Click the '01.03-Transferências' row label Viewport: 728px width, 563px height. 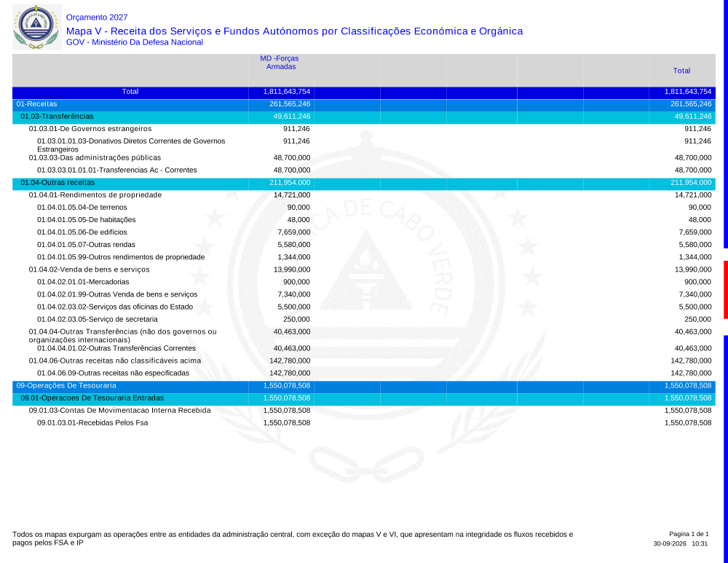pos(57,117)
